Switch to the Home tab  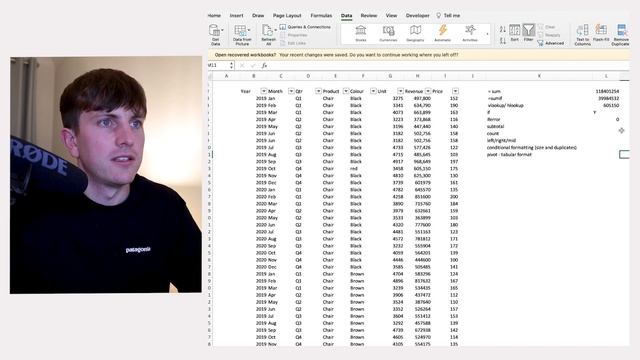pyautogui.click(x=214, y=16)
